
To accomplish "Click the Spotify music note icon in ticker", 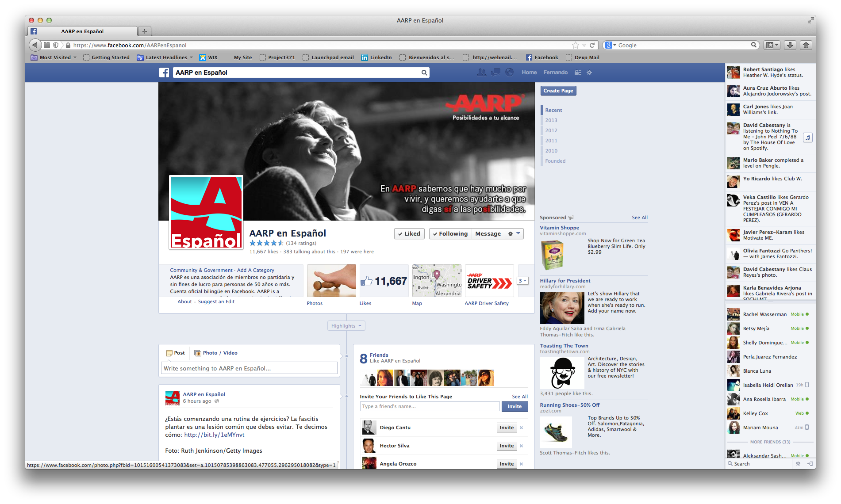I will (x=808, y=137).
